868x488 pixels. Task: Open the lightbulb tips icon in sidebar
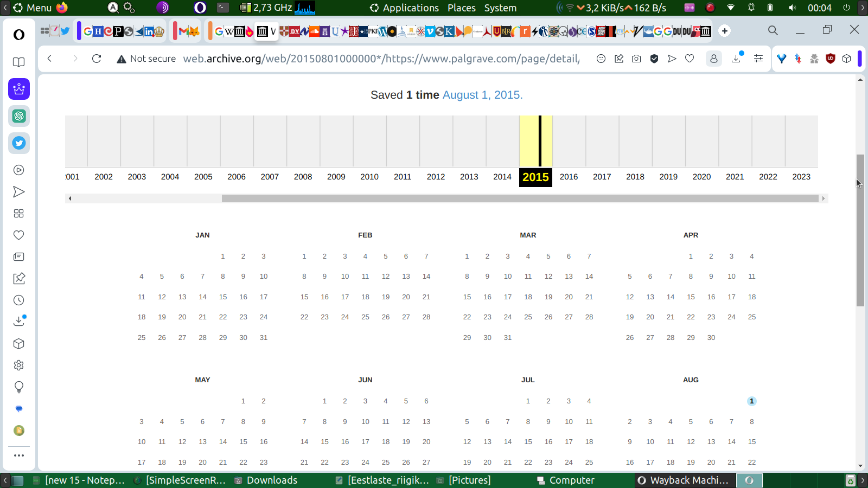coord(19,387)
